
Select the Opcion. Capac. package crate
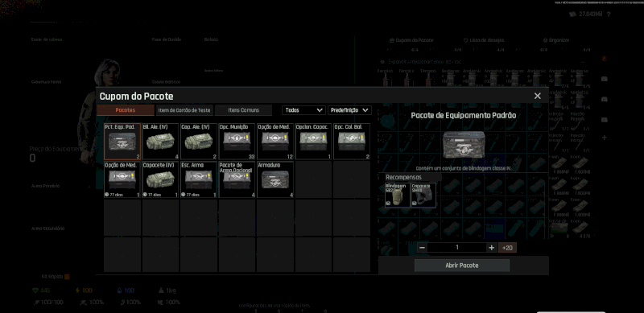pos(313,142)
